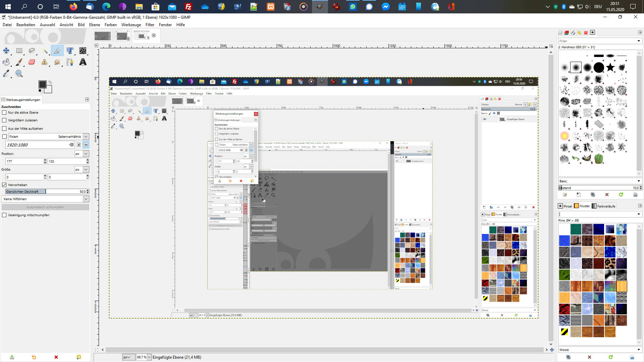
Task: Expand the 'Seitenverhältnis' fixed dropdown
Action: [86, 137]
